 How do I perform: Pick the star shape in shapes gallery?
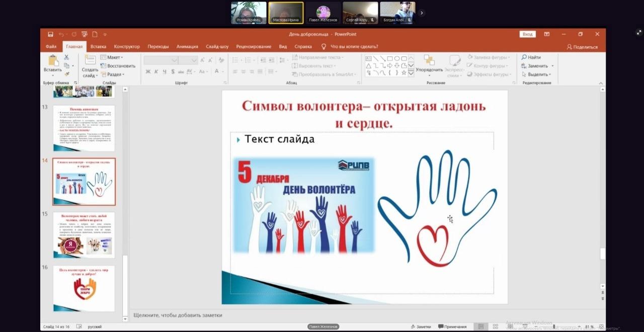click(x=404, y=72)
